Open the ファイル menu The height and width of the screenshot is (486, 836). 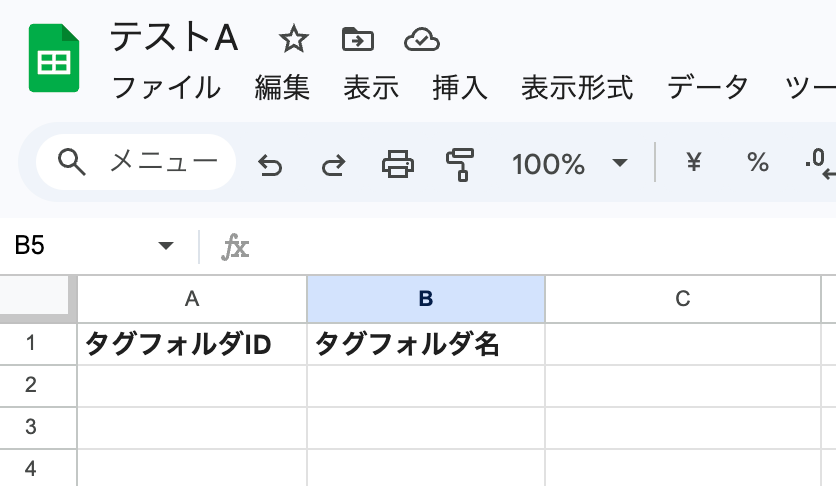tap(166, 88)
